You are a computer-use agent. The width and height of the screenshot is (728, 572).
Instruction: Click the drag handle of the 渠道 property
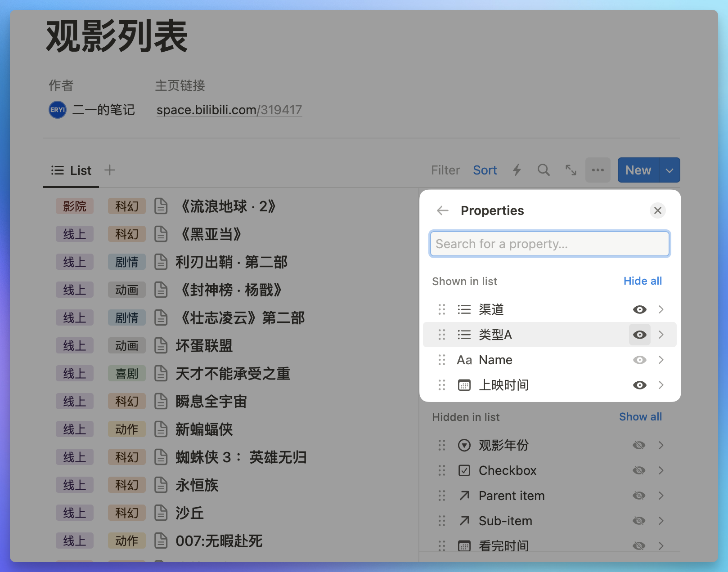(441, 309)
